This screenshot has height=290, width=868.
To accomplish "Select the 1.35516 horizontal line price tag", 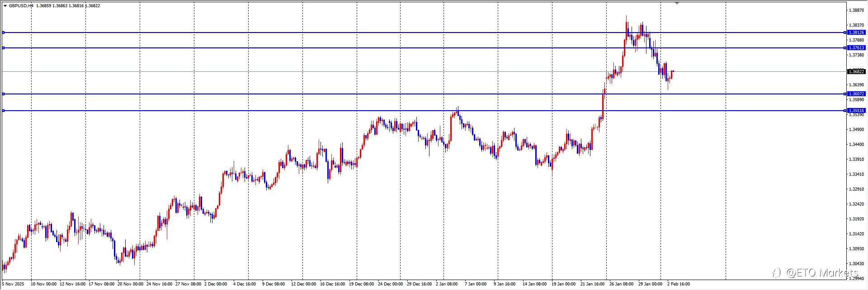I will [x=856, y=111].
